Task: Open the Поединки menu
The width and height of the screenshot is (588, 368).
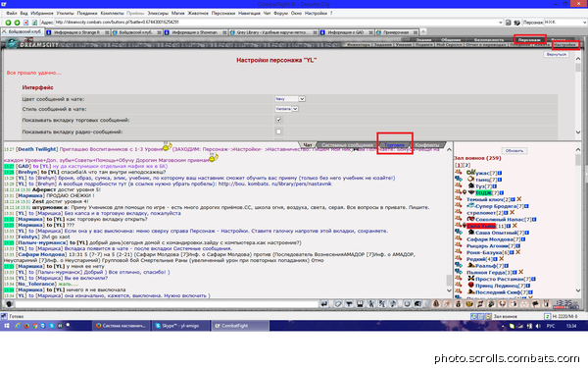Action: [x=87, y=13]
